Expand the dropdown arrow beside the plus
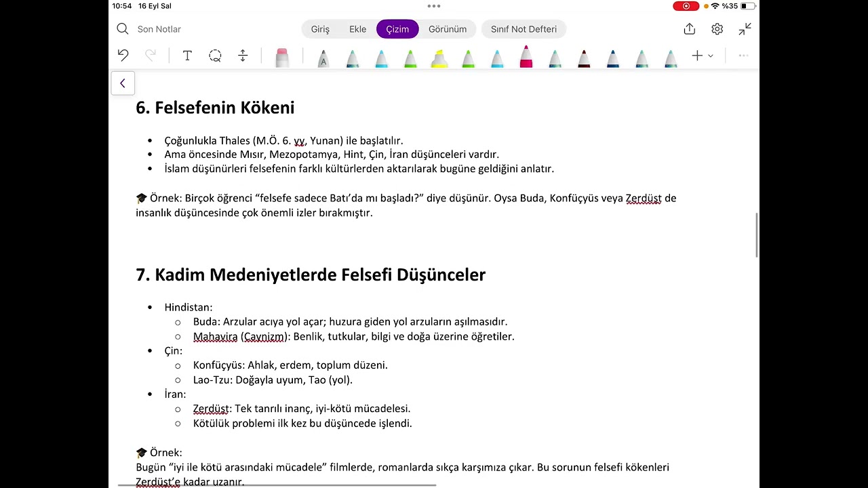Screen dimensions: 868x488 711,56
